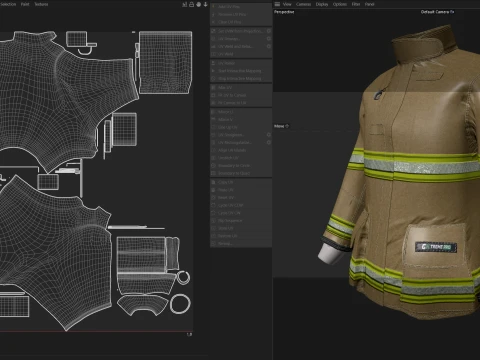
Task: Choose Mirror U
Action: pos(241,112)
